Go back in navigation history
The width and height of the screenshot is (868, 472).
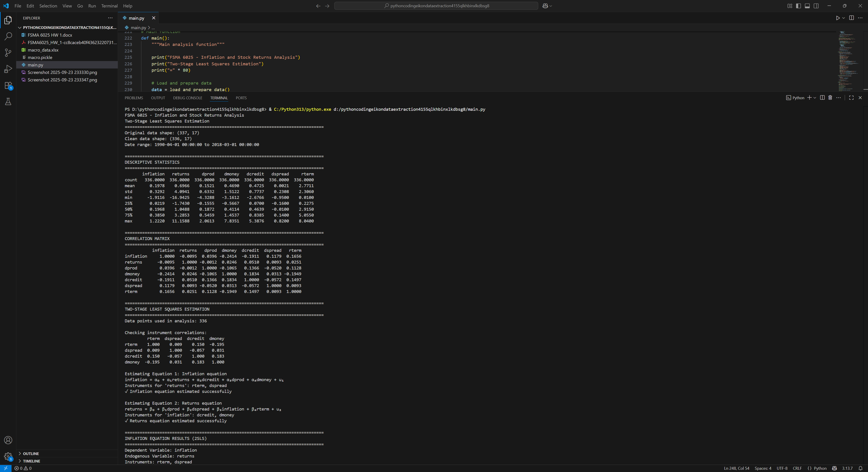pos(318,6)
